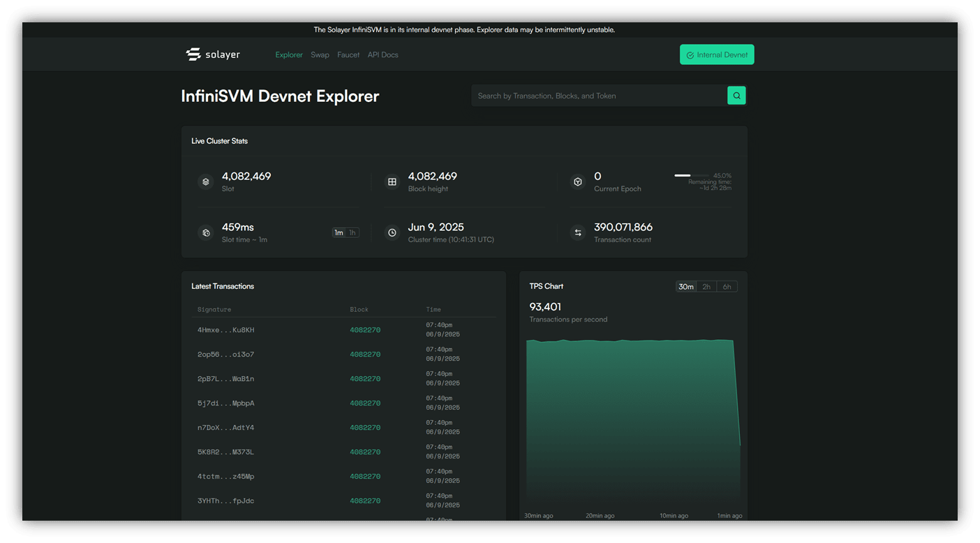The image size is (980, 543).
Task: Open transaction 2op56...oi3o7
Action: pyautogui.click(x=225, y=355)
